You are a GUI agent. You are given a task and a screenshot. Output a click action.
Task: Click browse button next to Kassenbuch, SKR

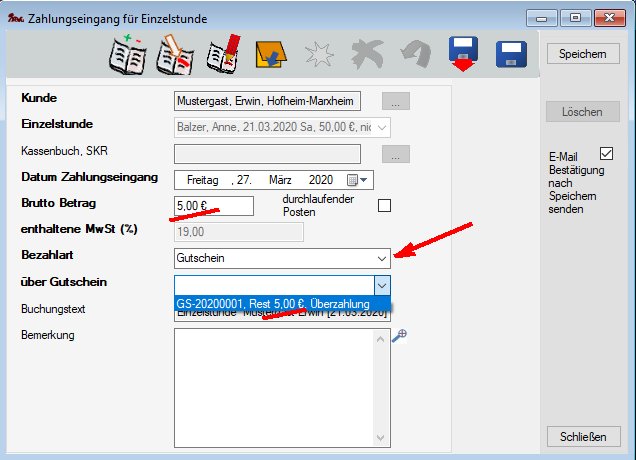pyautogui.click(x=397, y=154)
